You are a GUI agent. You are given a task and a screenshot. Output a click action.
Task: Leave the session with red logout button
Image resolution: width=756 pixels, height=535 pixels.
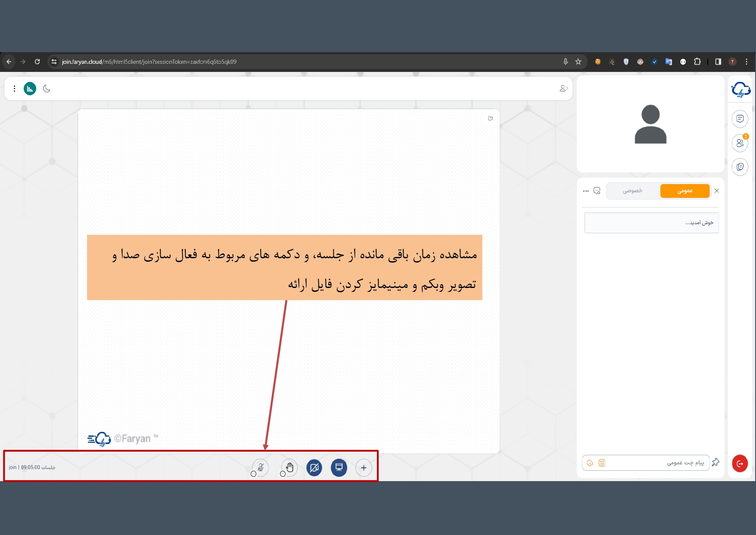coord(740,463)
